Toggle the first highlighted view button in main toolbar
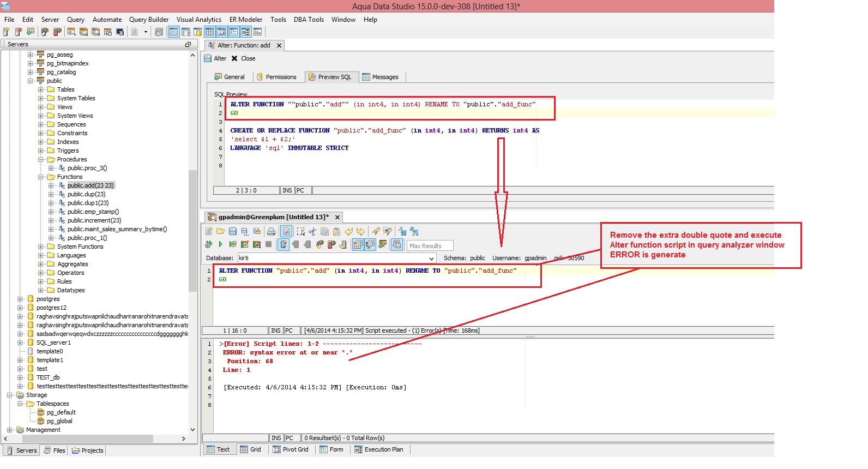Viewport: 868px width, 469px height. coord(173,32)
